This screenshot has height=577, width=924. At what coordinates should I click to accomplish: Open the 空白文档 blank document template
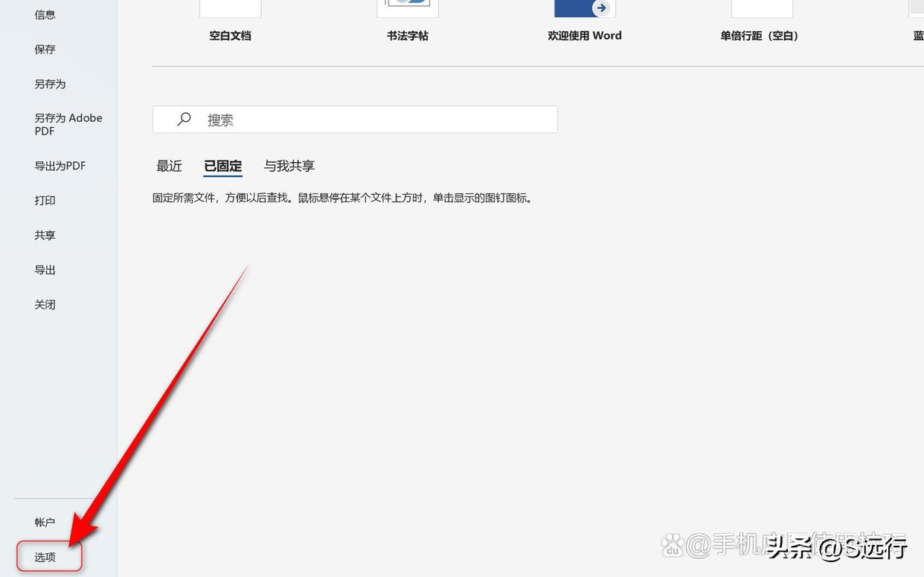[x=230, y=15]
